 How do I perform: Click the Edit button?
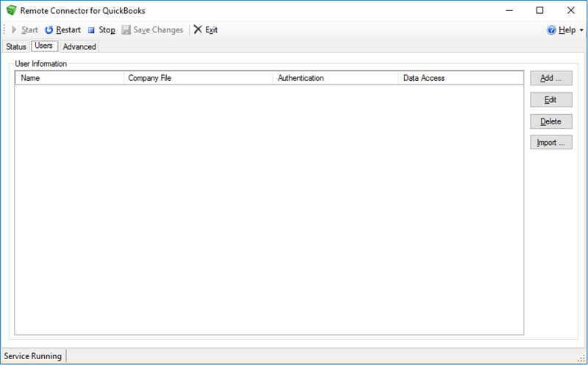pos(551,99)
